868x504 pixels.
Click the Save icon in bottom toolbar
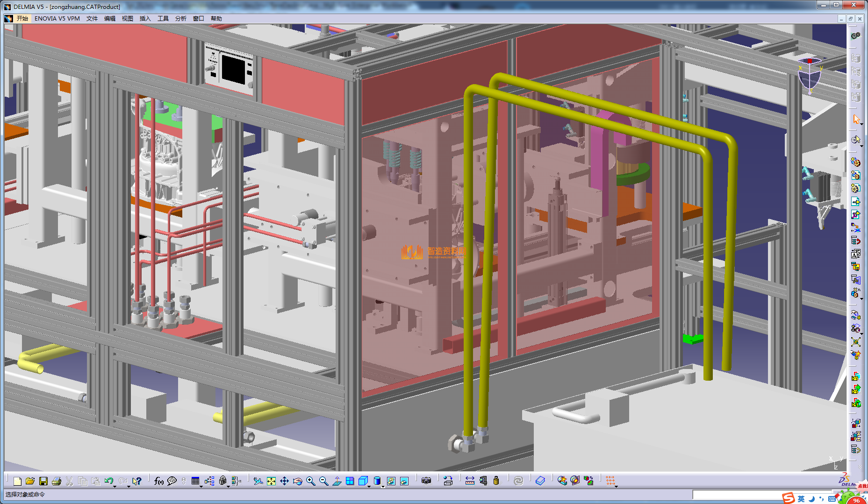click(x=43, y=481)
